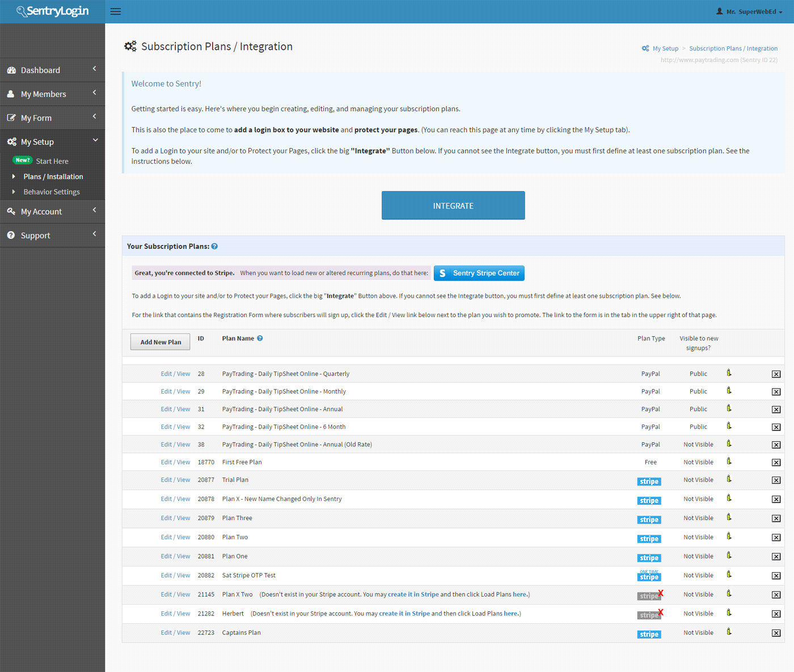Open help icon next to Plan Name header
This screenshot has width=794, height=672.
(260, 339)
